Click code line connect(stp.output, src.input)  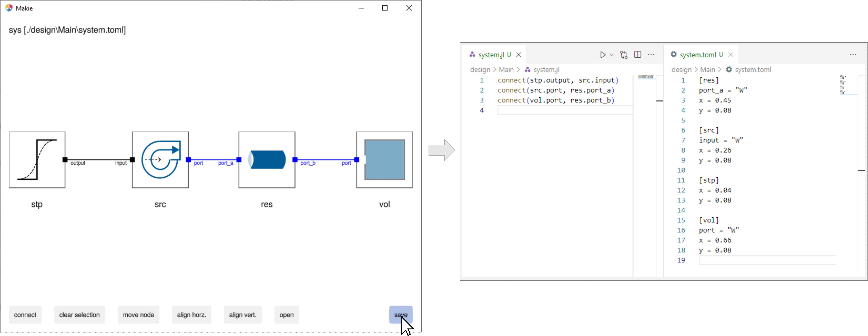pyautogui.click(x=558, y=80)
